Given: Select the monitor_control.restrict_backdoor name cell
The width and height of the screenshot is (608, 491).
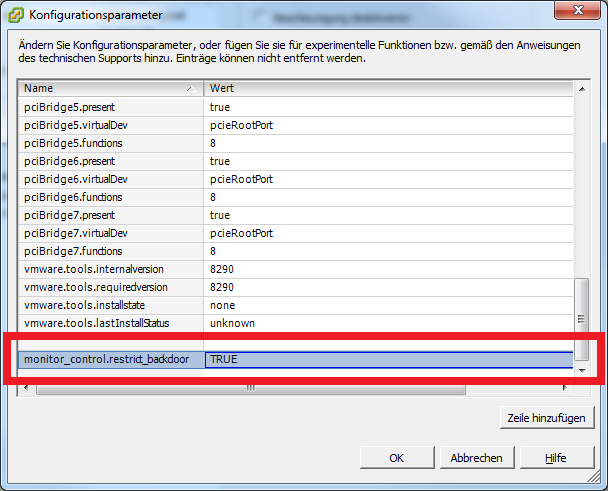Looking at the screenshot, I should pyautogui.click(x=112, y=360).
